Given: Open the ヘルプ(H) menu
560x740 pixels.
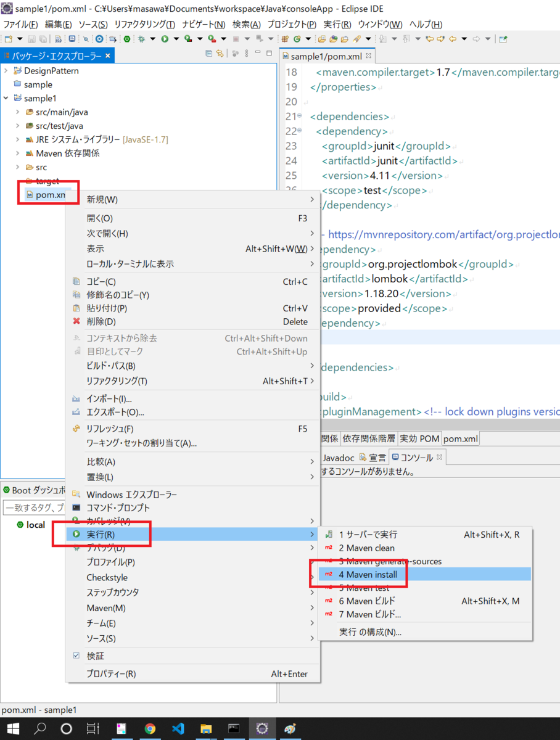Looking at the screenshot, I should [x=426, y=24].
